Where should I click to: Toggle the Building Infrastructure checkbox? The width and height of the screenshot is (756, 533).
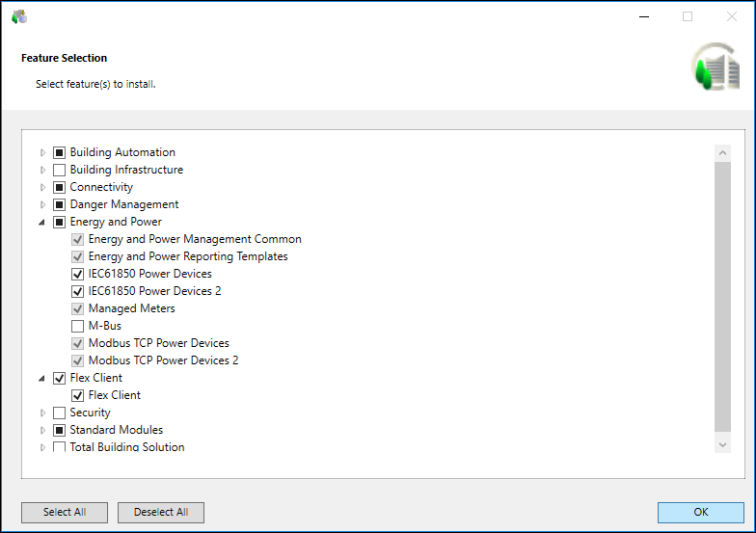click(60, 170)
